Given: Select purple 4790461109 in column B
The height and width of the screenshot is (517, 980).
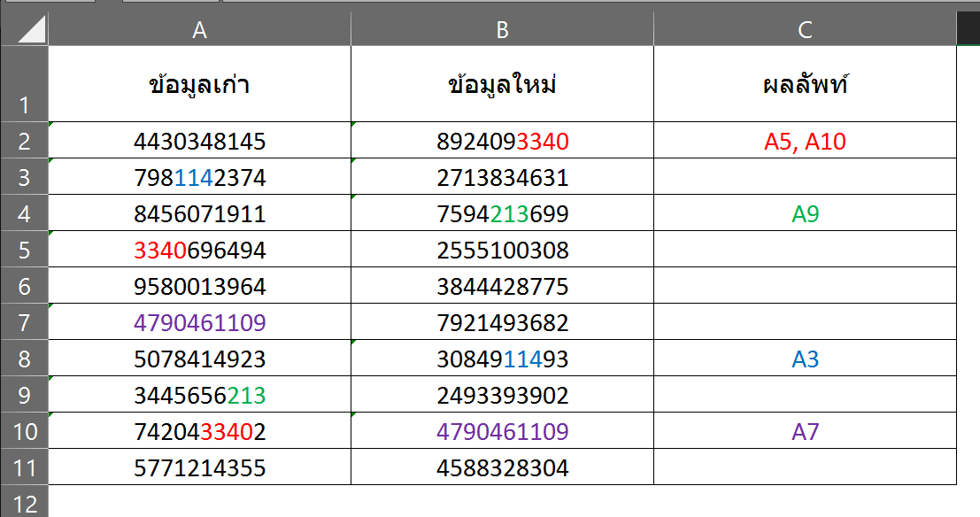Looking at the screenshot, I should coord(503,431).
